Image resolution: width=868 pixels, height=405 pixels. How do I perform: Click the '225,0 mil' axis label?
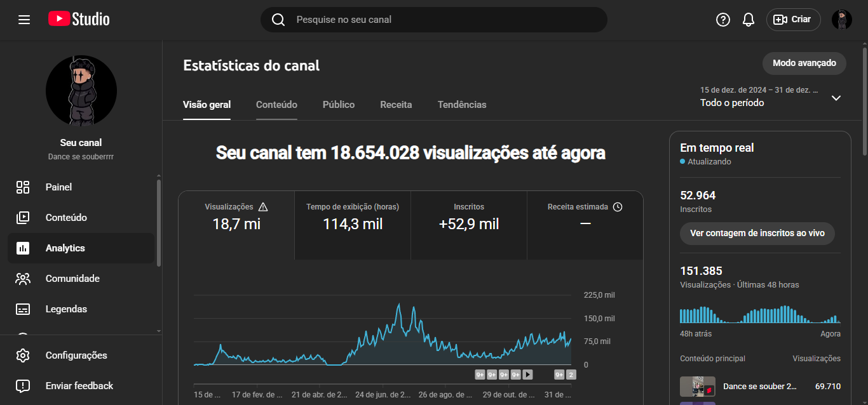599,295
